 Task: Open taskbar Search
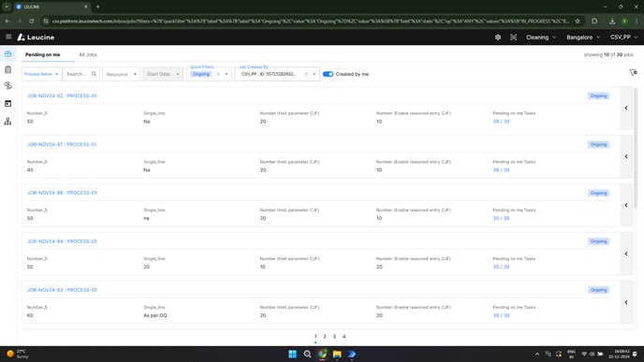[307, 354]
